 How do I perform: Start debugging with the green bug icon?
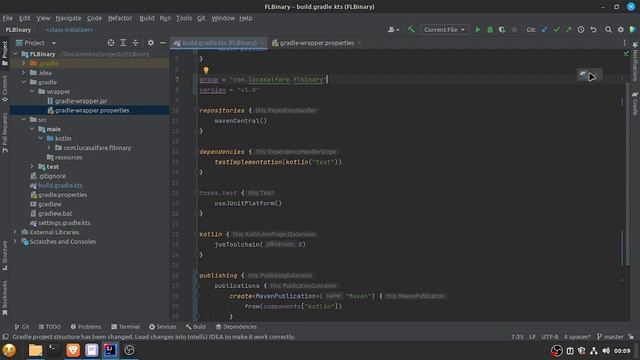(x=490, y=29)
